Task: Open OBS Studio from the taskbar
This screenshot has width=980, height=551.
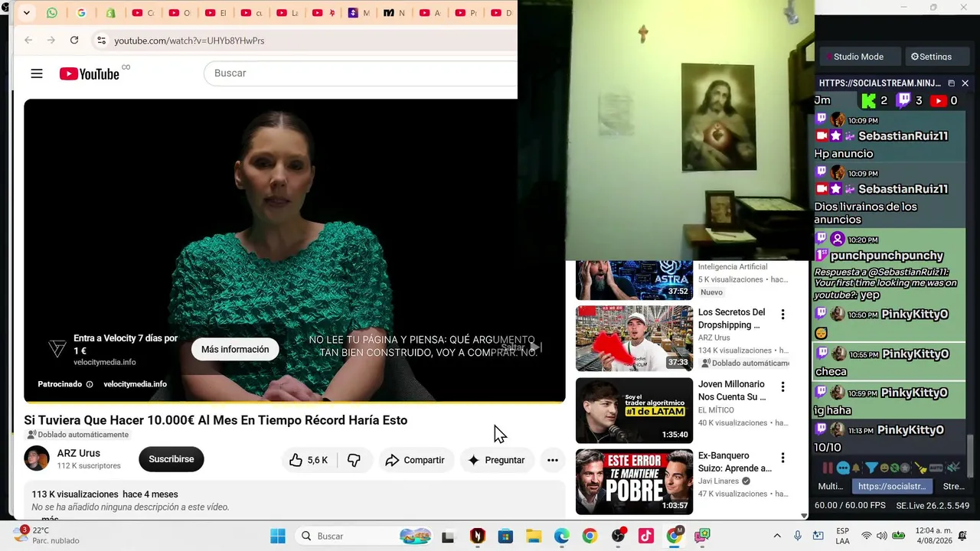Action: coord(618,536)
